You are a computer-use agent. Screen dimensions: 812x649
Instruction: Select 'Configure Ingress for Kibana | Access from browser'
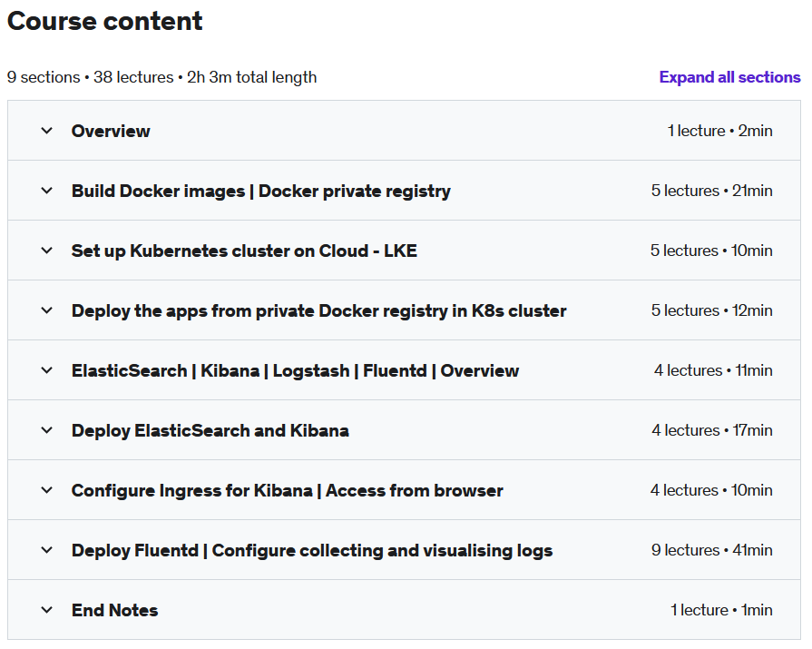click(x=288, y=490)
